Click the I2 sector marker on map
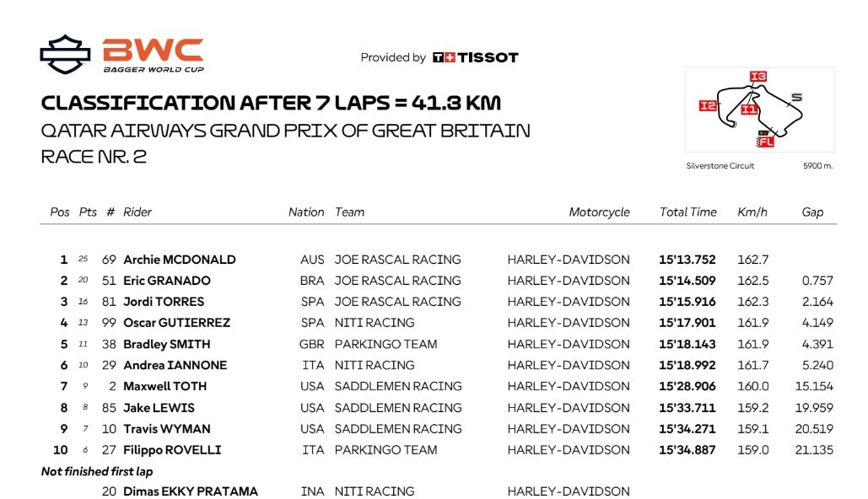 pos(708,105)
